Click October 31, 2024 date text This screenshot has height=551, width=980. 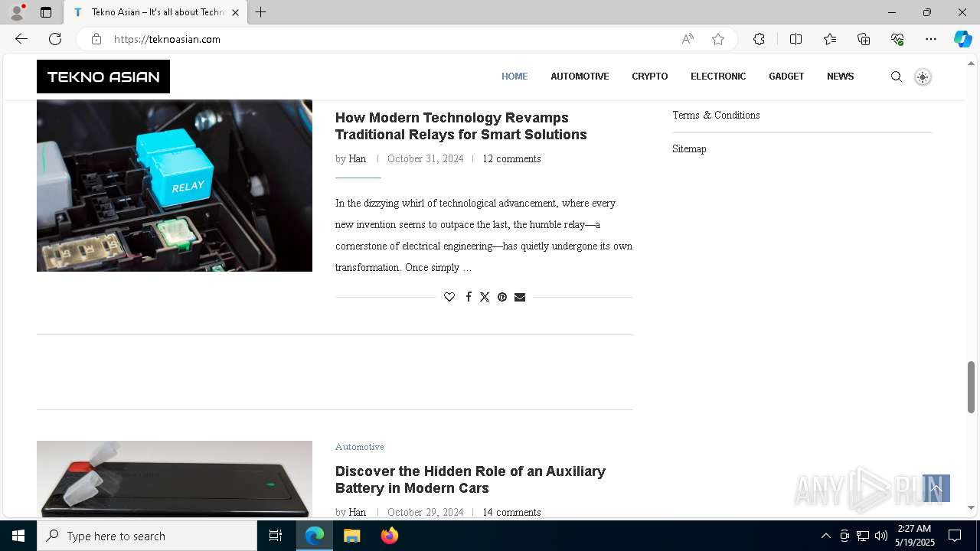(x=426, y=159)
